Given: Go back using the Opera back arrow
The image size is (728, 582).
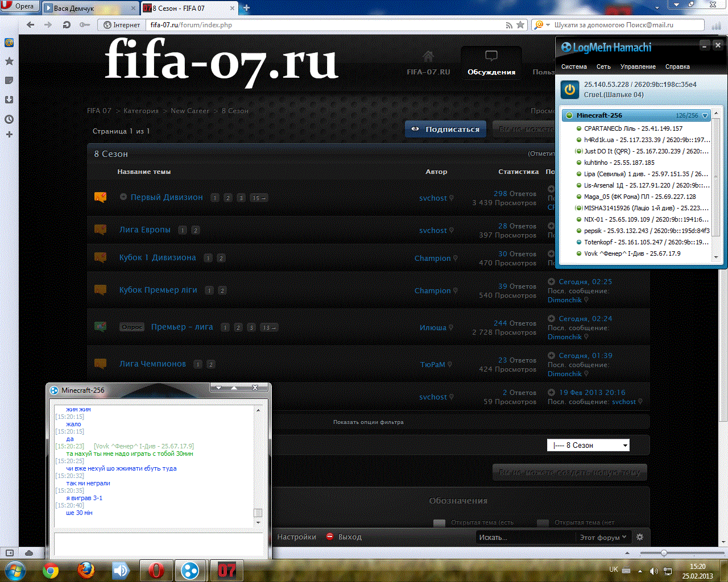Looking at the screenshot, I should [31, 25].
